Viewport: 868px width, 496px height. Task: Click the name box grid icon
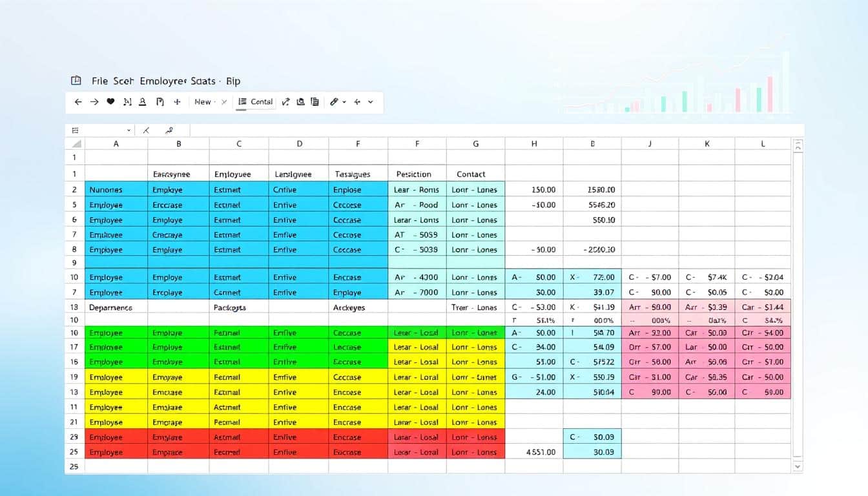(x=75, y=130)
